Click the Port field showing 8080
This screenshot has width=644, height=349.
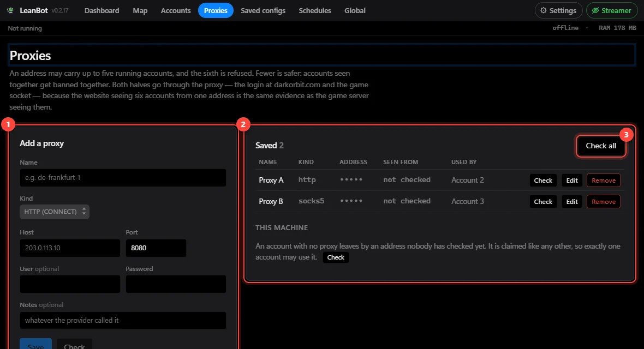tap(156, 248)
